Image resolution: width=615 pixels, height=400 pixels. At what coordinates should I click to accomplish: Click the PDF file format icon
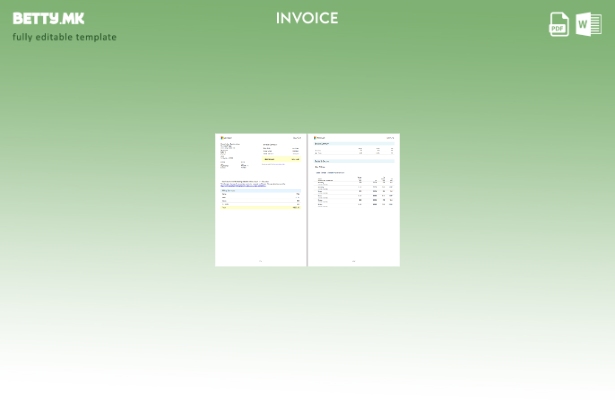pyautogui.click(x=559, y=24)
